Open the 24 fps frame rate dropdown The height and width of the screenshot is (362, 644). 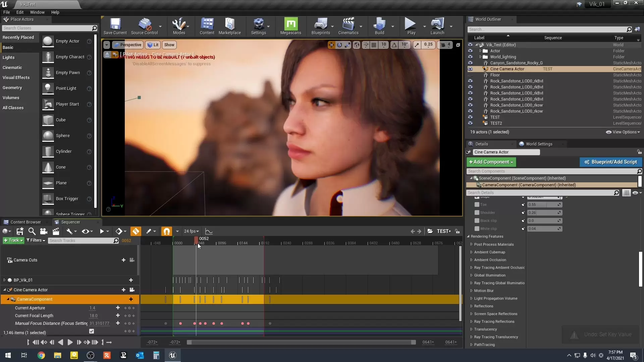tap(192, 231)
